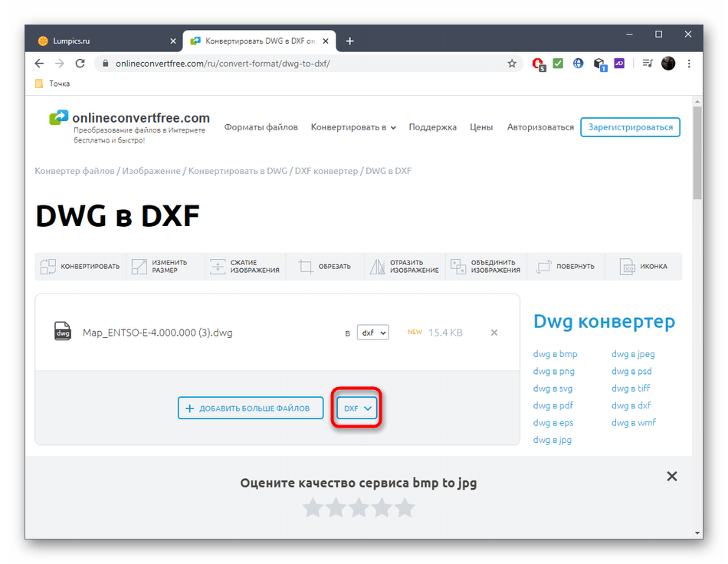Select the Повернуть rotate tool
728x564 pixels.
[x=566, y=267]
